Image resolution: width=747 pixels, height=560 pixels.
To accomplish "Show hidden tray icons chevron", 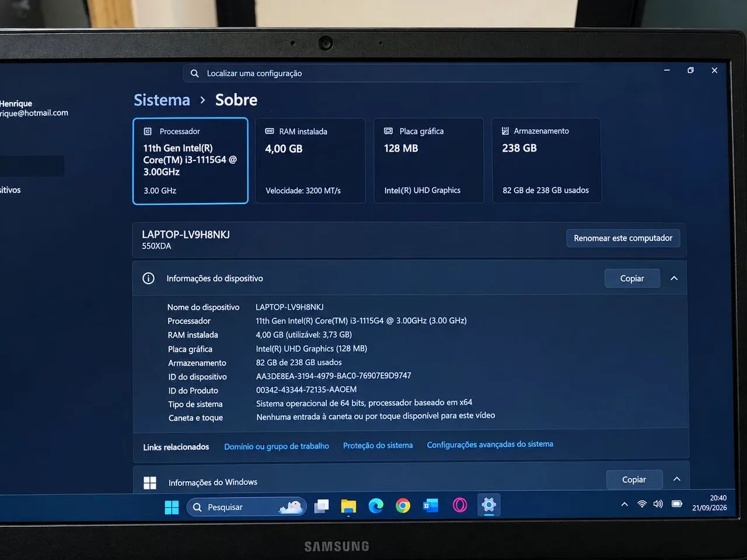I will (x=624, y=504).
